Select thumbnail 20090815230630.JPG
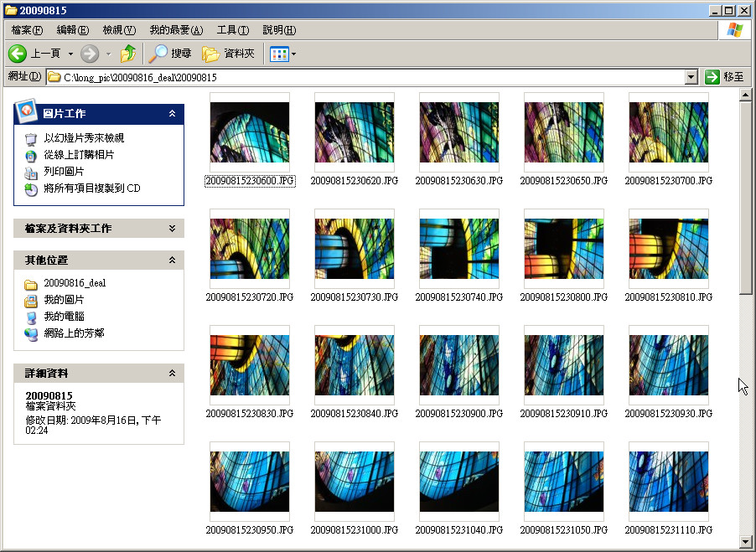Screen dimensions: 756x552 (459, 132)
